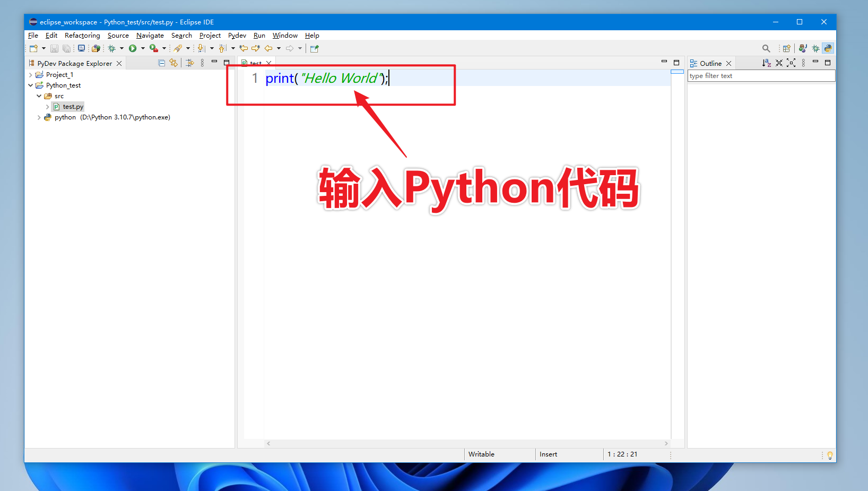Expand the test.py tree node
Image resolution: width=868 pixels, height=491 pixels.
[48, 107]
